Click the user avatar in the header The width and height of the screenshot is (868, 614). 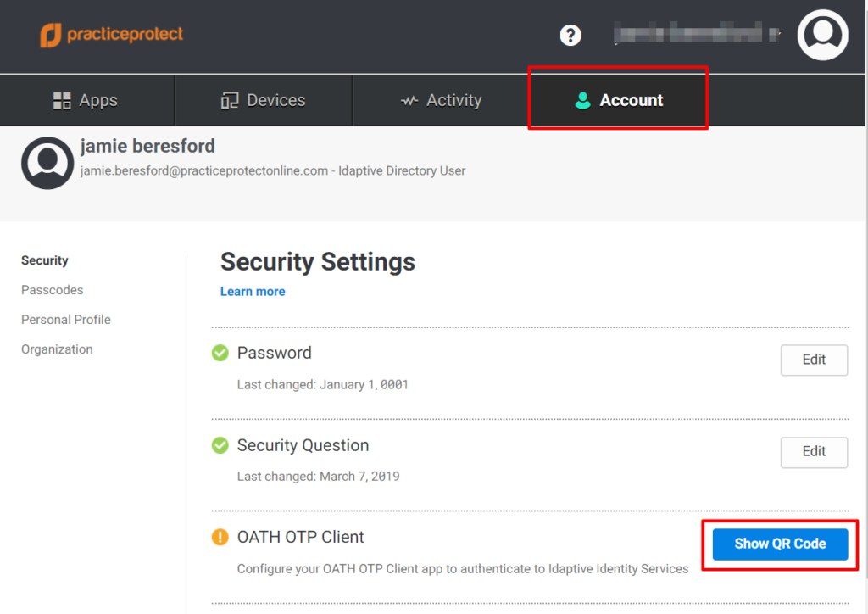tap(822, 35)
